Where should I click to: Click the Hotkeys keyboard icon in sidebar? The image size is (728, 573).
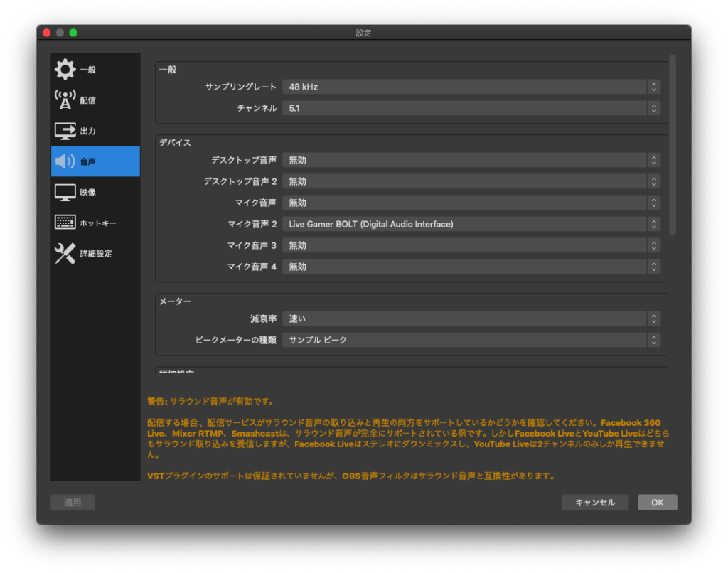pyautogui.click(x=65, y=223)
